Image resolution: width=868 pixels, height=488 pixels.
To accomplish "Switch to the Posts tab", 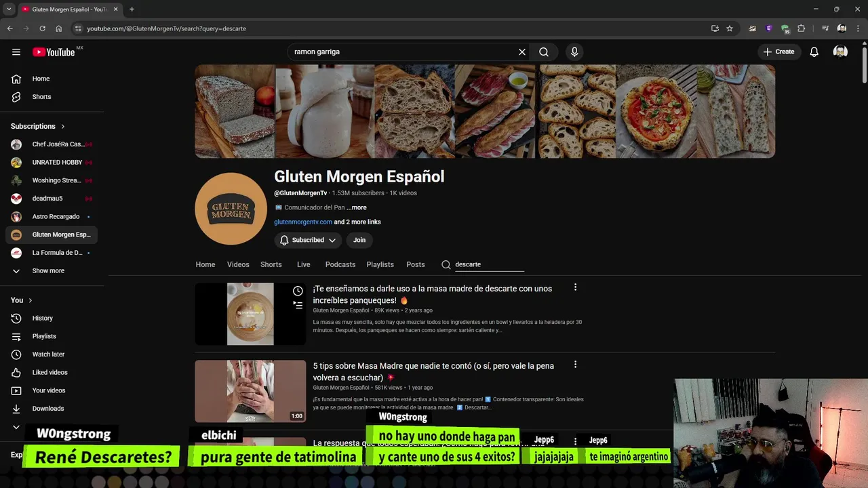I will [x=416, y=264].
